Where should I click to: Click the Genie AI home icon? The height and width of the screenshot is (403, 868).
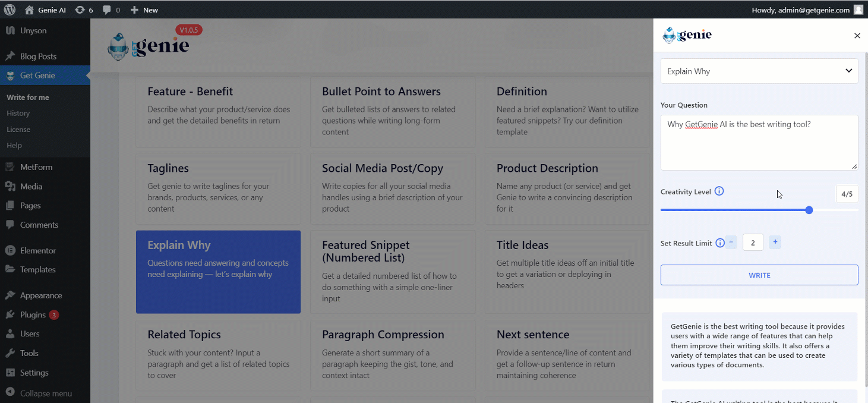(29, 10)
